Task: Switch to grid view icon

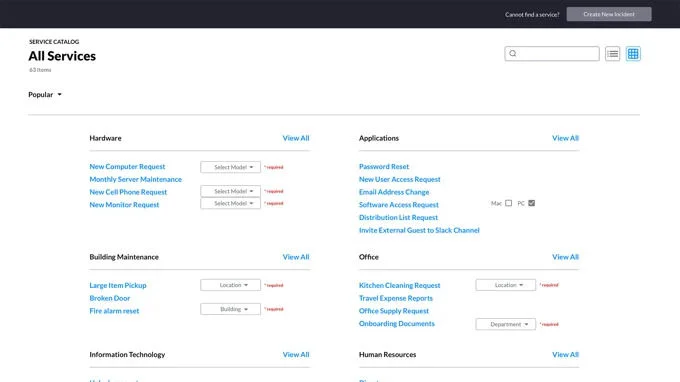Action: [x=633, y=54]
